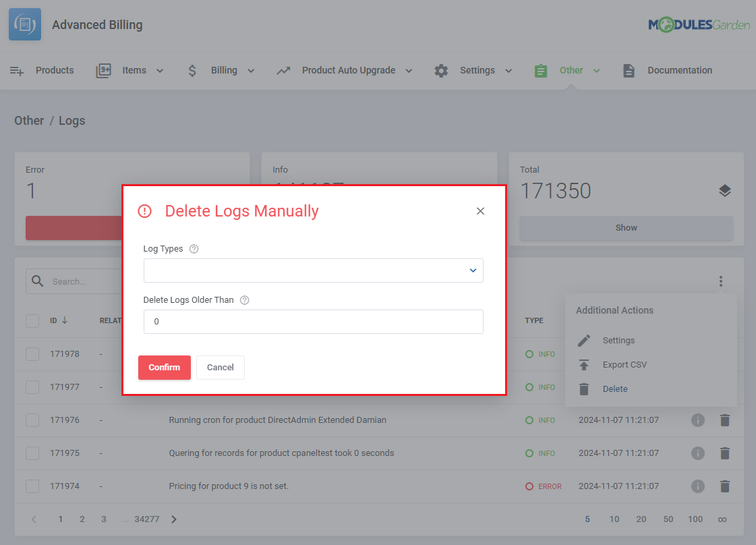Click the trash icon next to Delete action
This screenshot has height=545, width=756.
coord(584,389)
